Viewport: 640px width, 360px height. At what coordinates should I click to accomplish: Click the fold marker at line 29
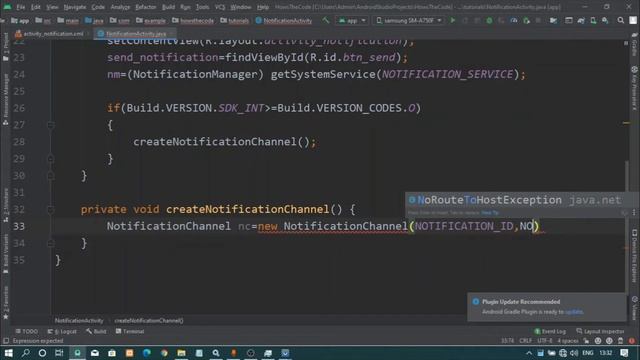click(51, 158)
